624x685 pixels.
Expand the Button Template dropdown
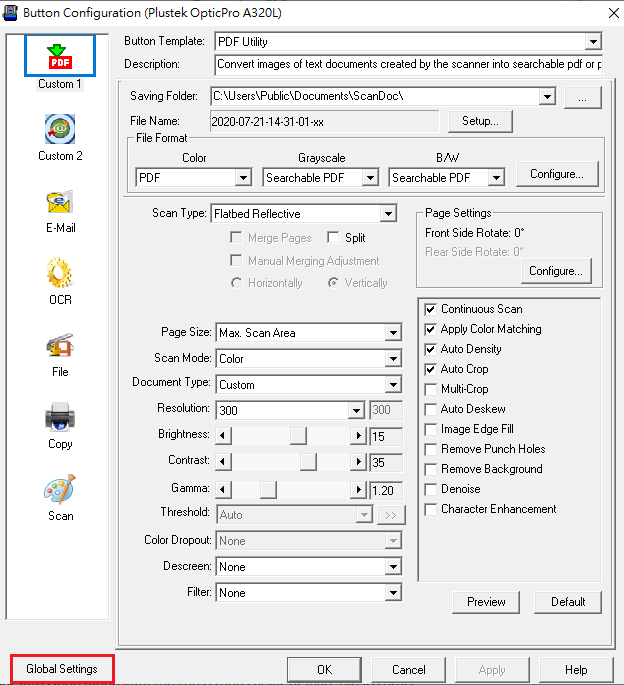[x=593, y=42]
